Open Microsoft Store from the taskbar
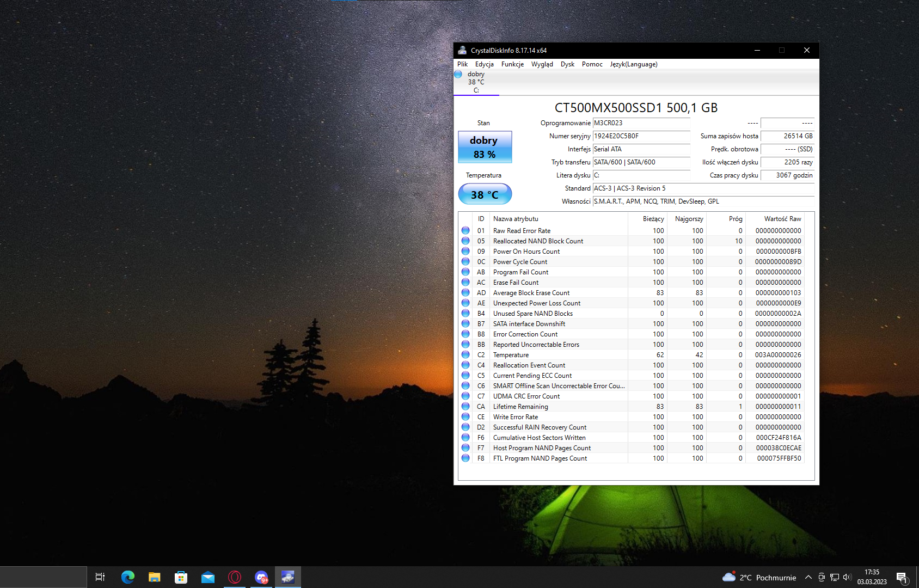This screenshot has width=919, height=588. pyautogui.click(x=181, y=577)
